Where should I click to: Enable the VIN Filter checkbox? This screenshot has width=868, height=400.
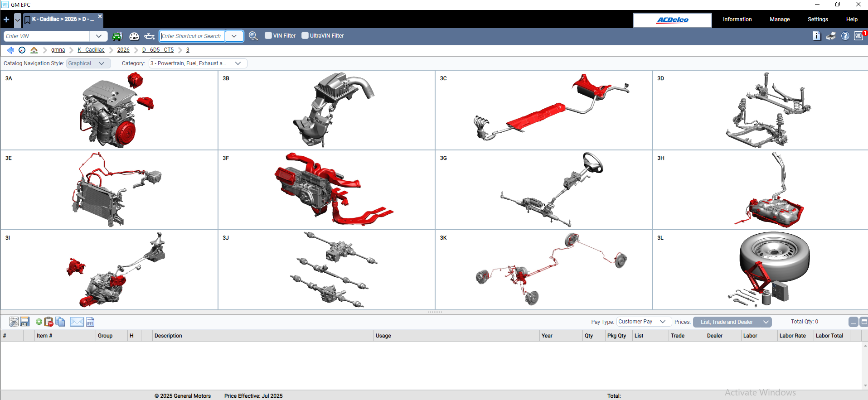[268, 35]
